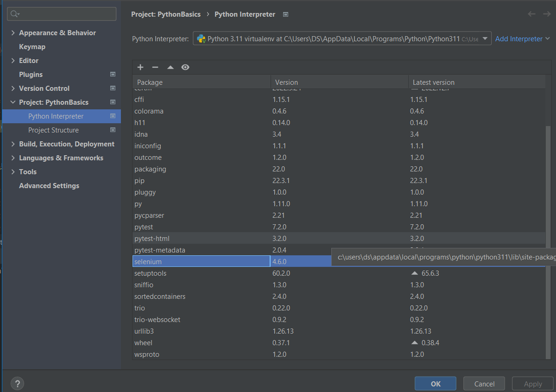Select the pip package row

(338, 181)
